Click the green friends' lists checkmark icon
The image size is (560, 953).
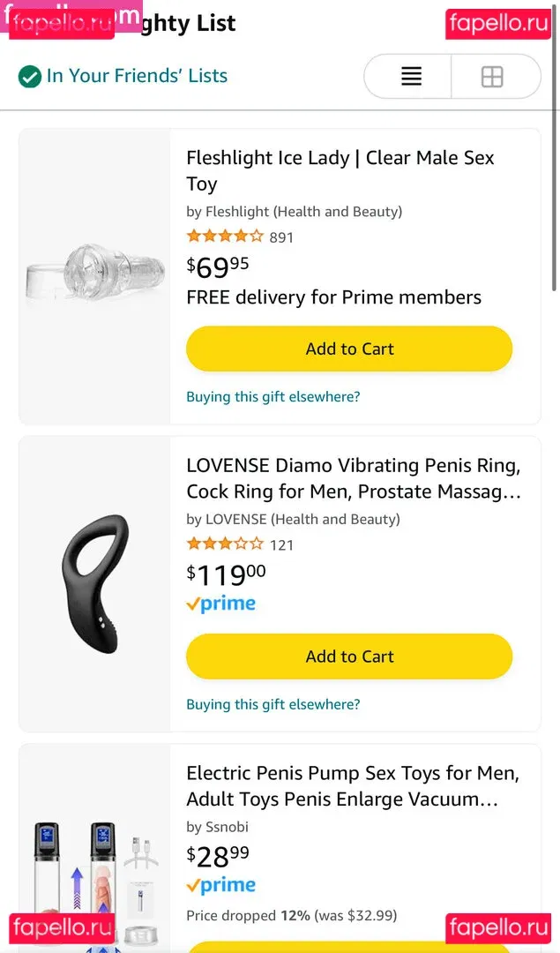click(x=30, y=77)
